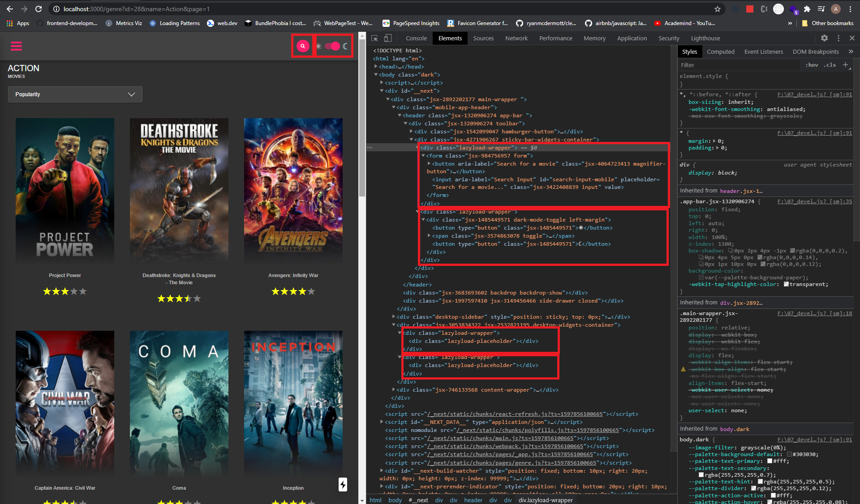This screenshot has height=504, width=860.
Task: Open the Metrics Viz bookmark
Action: click(x=124, y=23)
